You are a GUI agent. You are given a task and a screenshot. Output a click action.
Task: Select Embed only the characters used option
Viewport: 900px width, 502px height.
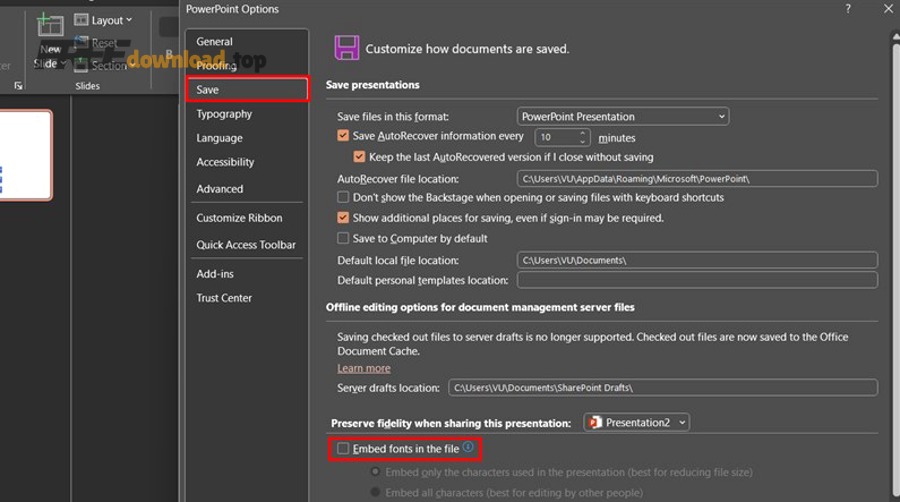point(375,472)
